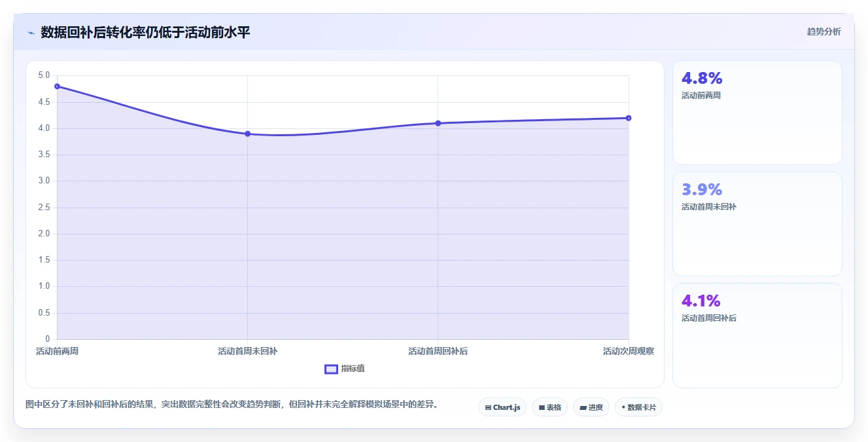Open the 3.9% 活动首周未回补 card
Screen dimensions: 868x442
click(x=757, y=224)
